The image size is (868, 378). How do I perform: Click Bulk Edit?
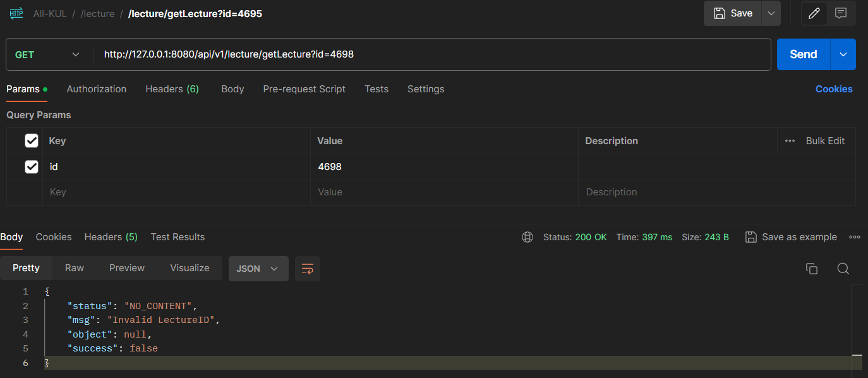point(825,141)
